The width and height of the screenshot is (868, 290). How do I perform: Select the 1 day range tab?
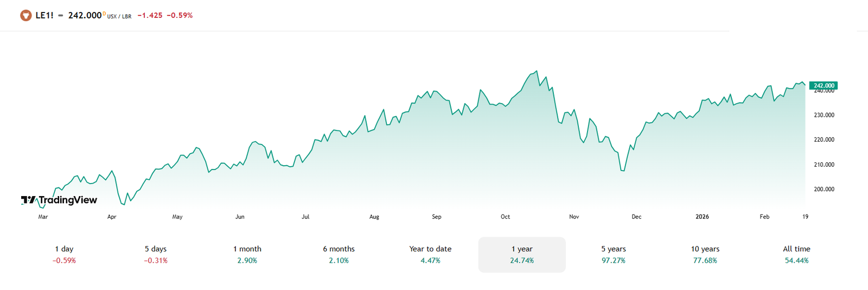(x=64, y=255)
